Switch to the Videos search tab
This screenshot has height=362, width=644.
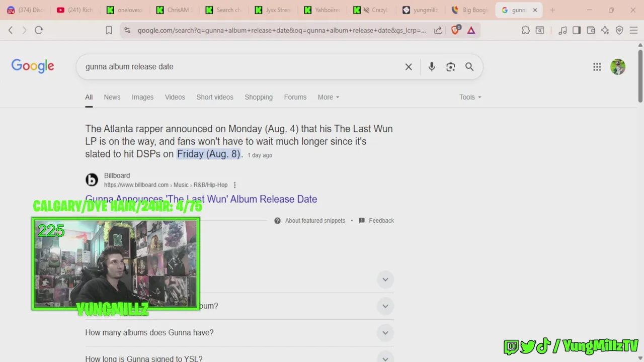tap(175, 97)
